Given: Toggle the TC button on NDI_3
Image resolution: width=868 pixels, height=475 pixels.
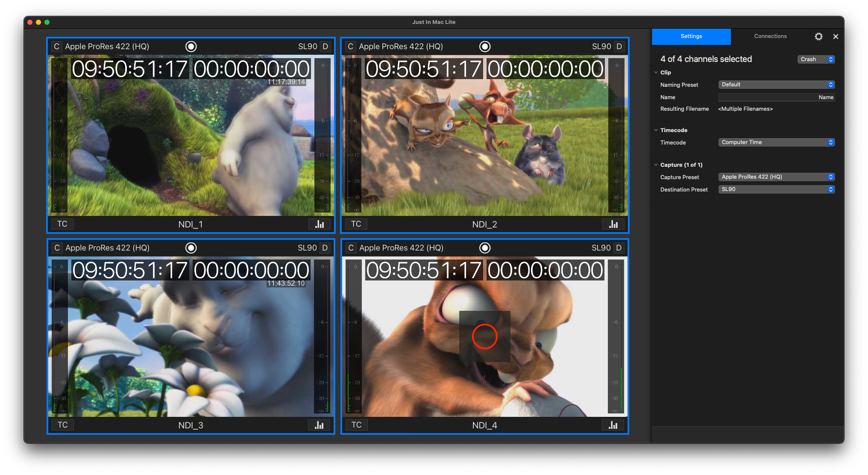Looking at the screenshot, I should coord(63,425).
